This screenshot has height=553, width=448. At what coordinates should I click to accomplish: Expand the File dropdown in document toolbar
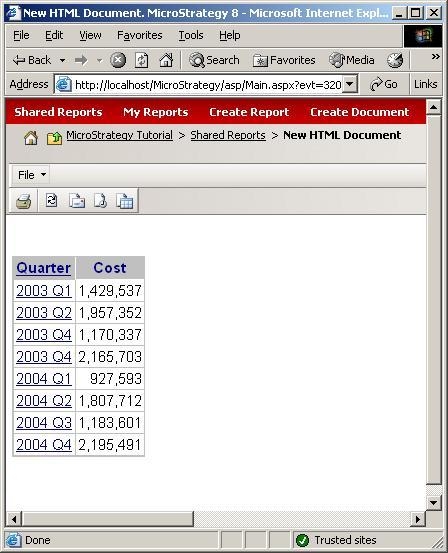31,175
